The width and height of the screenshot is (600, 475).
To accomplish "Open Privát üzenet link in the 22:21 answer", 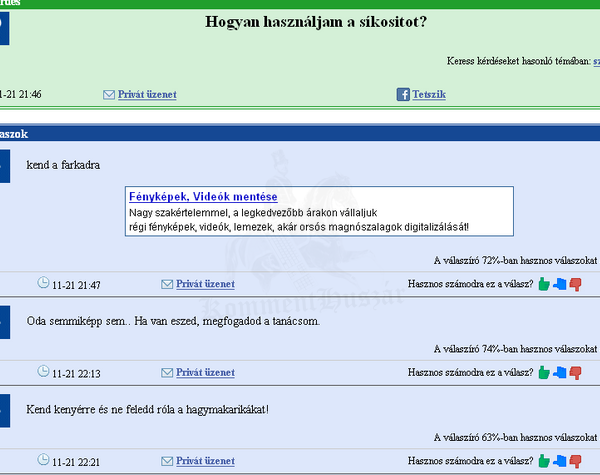I will click(205, 461).
